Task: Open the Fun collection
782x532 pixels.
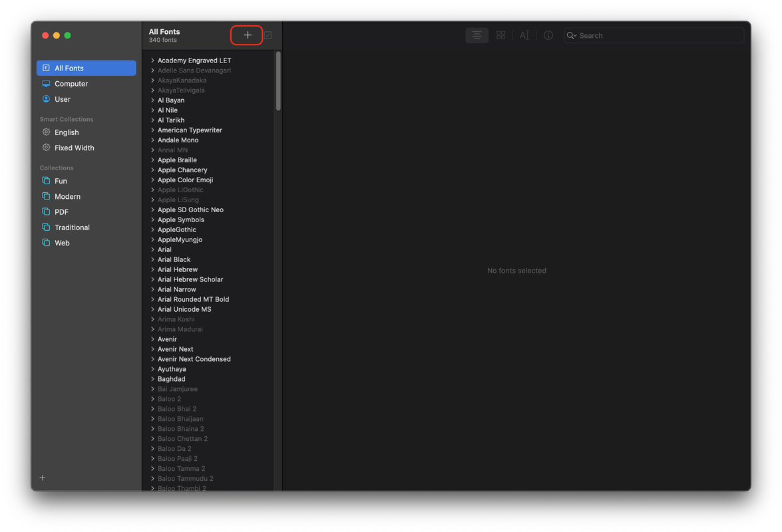Action: click(87, 182)
